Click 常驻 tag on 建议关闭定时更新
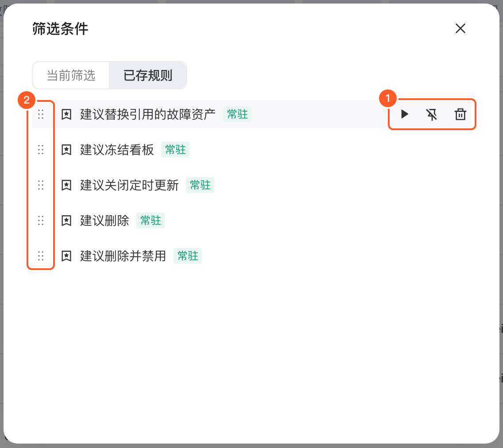This screenshot has width=503, height=448. pos(200,185)
